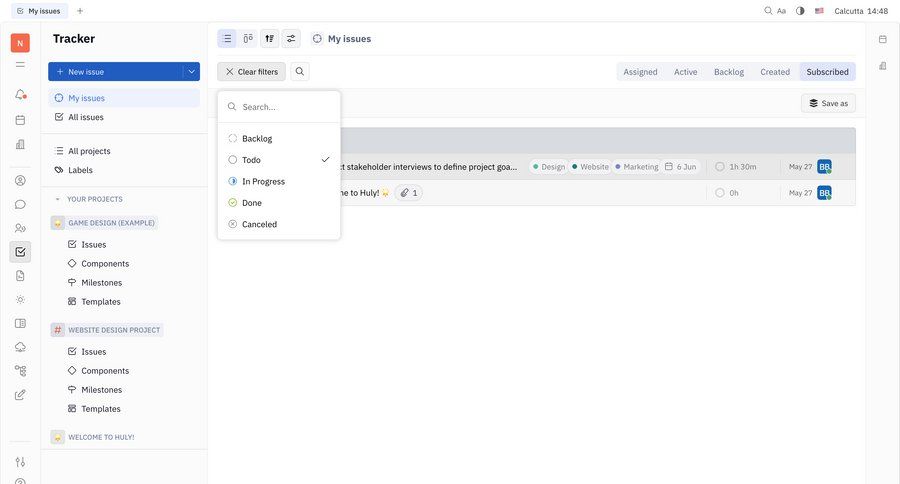Open the office building icon in left rail
900x484 pixels.
[20, 144]
